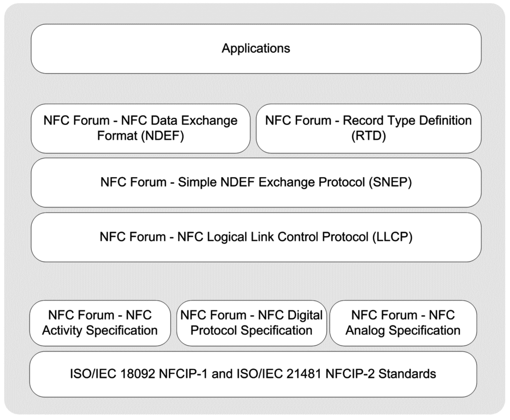Image resolution: width=510 pixels, height=420 pixels.
Task: Select the NFC Digital Protocol Specification box
Action: coord(252,323)
